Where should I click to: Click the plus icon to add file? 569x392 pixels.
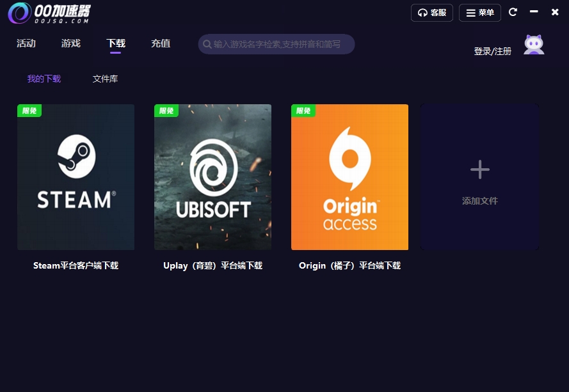[x=480, y=169]
